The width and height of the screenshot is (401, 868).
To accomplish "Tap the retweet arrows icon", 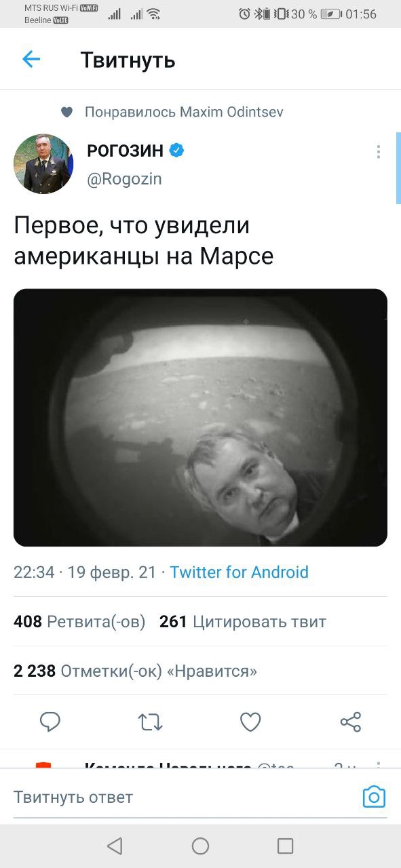I will click(x=151, y=722).
